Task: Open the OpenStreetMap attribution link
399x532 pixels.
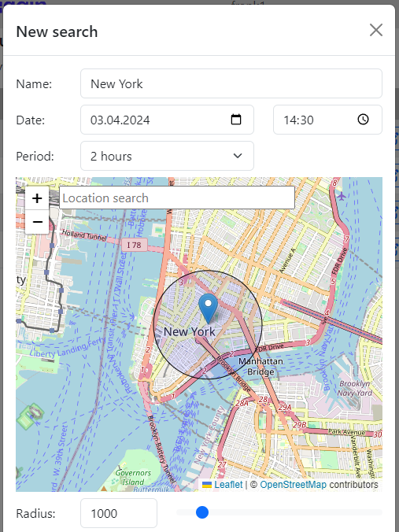Action: pyautogui.click(x=293, y=485)
